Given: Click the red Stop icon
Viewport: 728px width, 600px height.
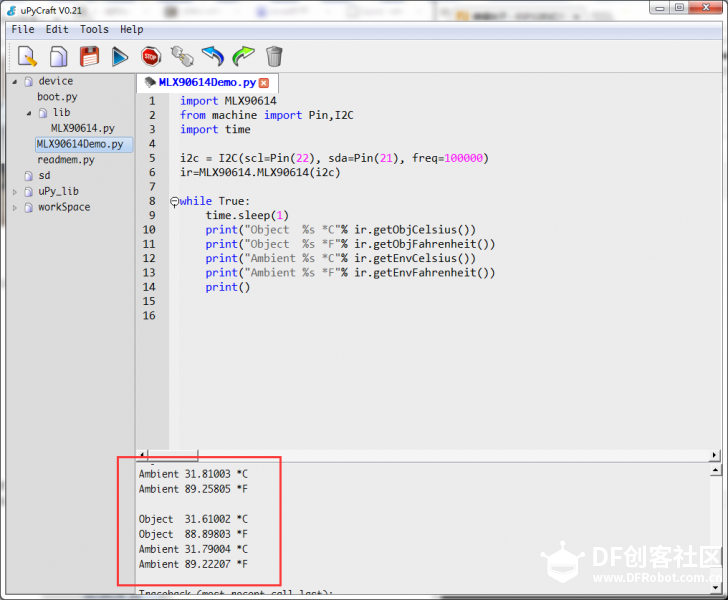Looking at the screenshot, I should point(151,57).
